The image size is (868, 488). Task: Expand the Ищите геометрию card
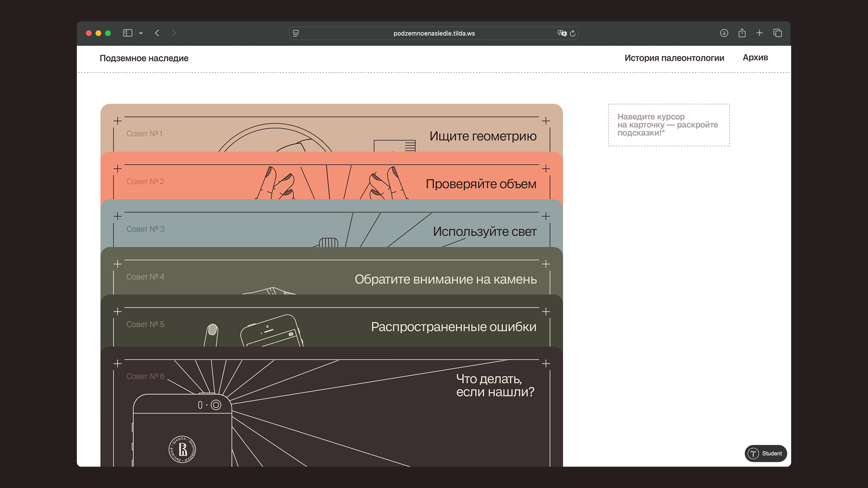(483, 136)
